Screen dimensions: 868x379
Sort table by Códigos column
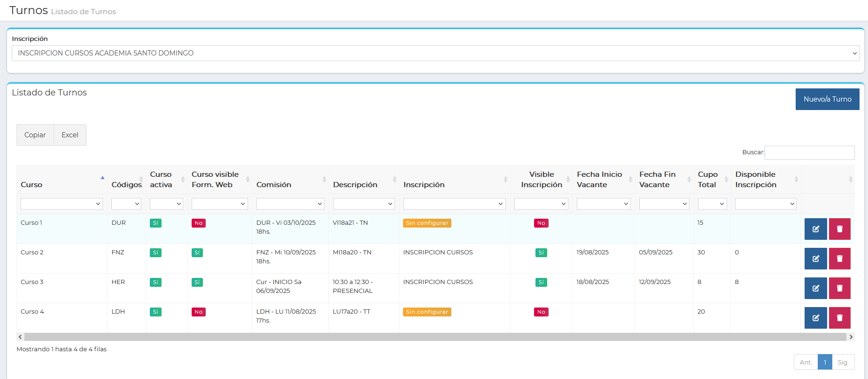(x=126, y=180)
